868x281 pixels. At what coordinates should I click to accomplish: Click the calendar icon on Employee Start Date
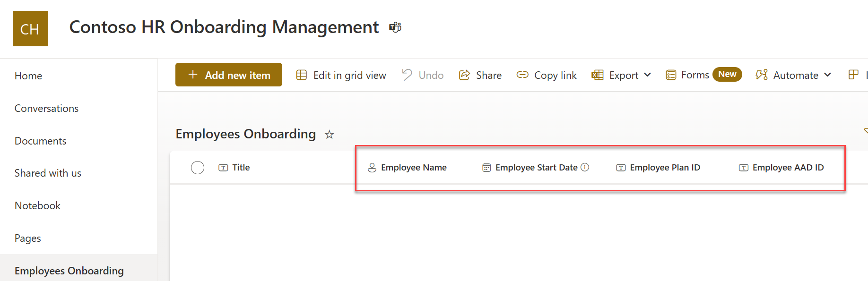[x=486, y=168]
